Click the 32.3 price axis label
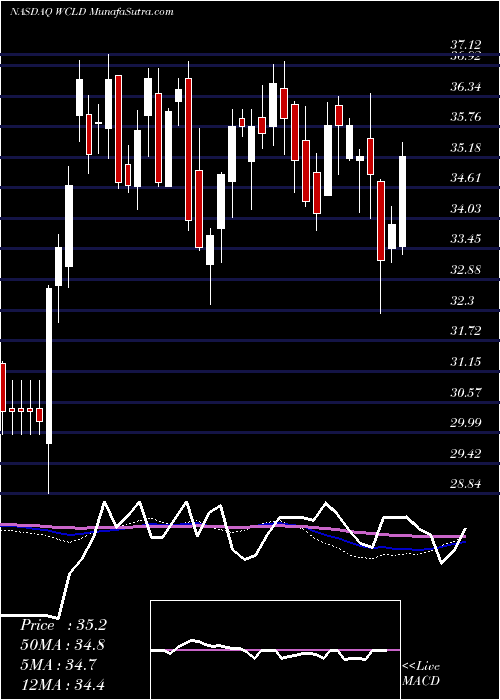Image resolution: width=500 pixels, height=700 pixels. (x=462, y=300)
